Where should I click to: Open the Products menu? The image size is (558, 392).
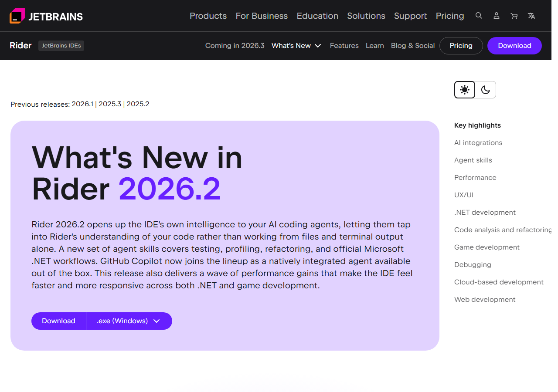pos(208,16)
